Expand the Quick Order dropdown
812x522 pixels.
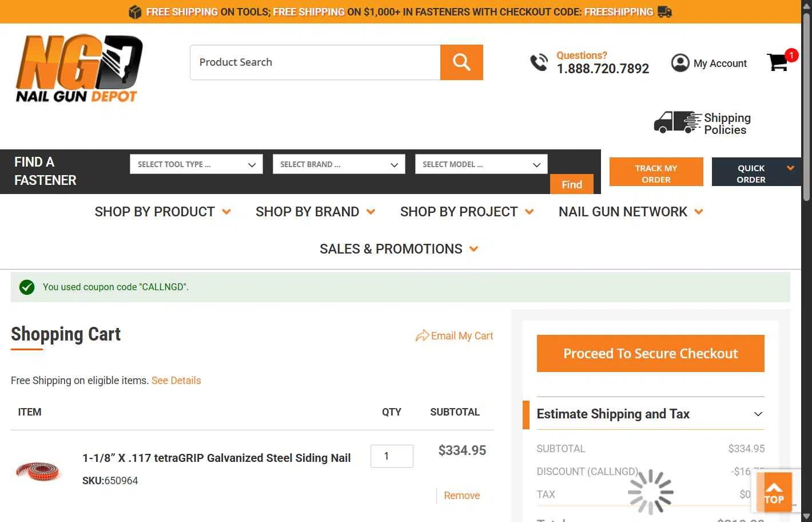[756, 172]
